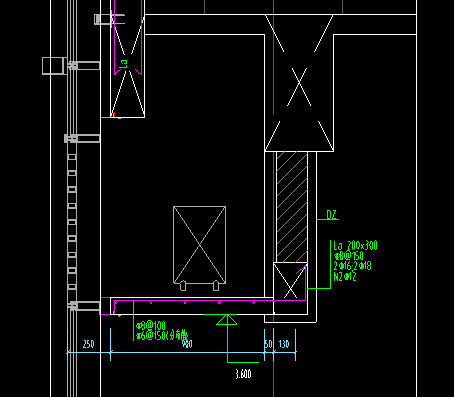Click the 3.600 elevation value
Screen dimensions: 454x397
[243, 374]
